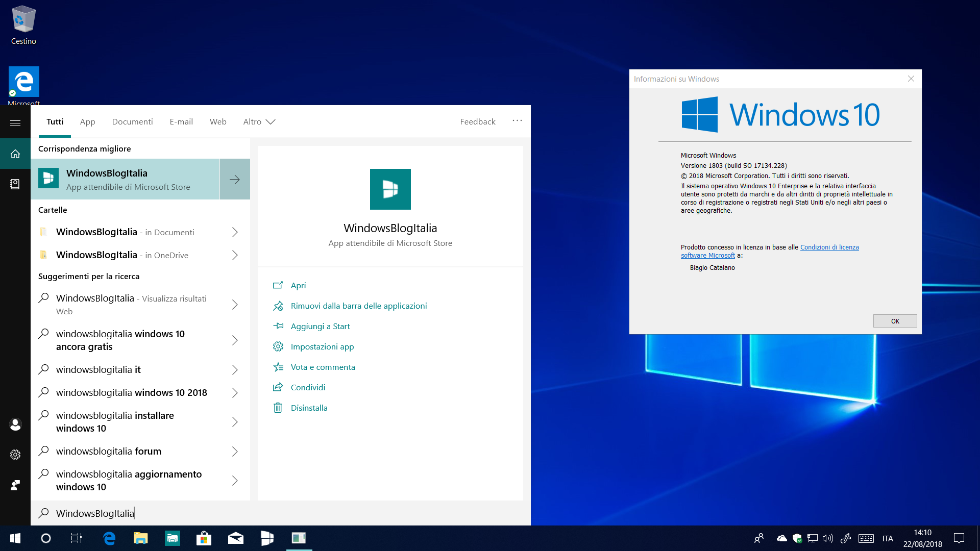Click the OneDrive cloud tray icon
This screenshot has width=980, height=551.
tap(781, 538)
